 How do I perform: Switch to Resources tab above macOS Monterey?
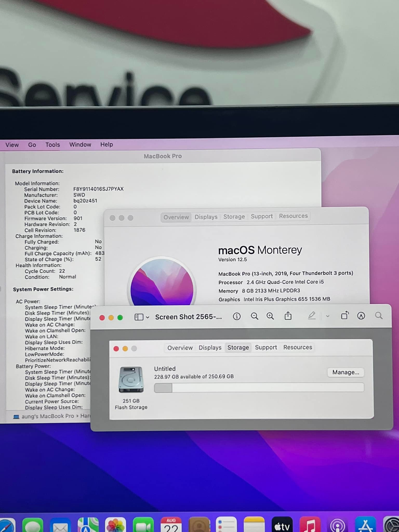293,216
